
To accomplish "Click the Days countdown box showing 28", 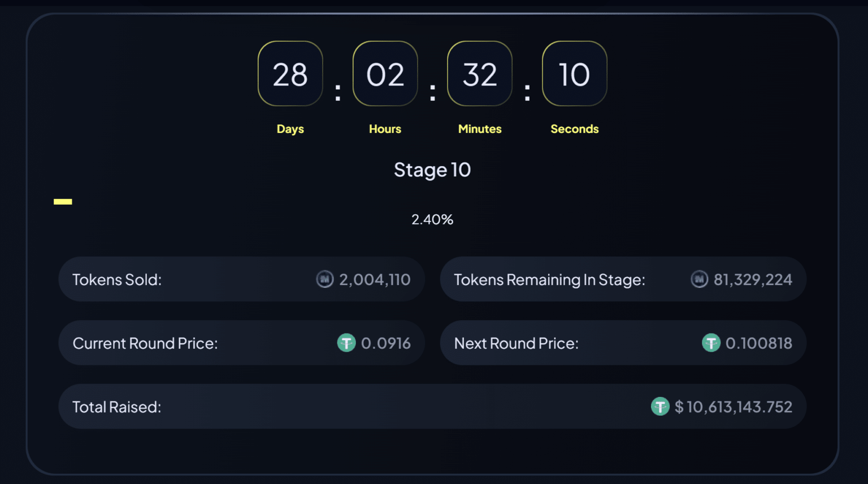I will coord(290,74).
